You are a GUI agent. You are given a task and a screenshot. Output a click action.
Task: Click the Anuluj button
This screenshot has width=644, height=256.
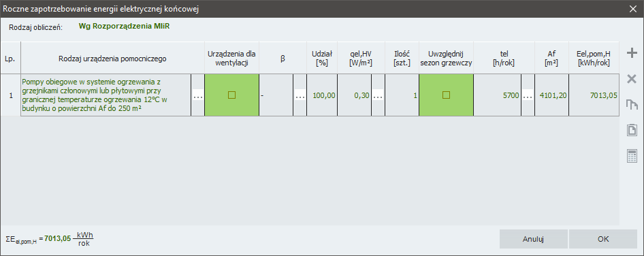[x=534, y=239]
